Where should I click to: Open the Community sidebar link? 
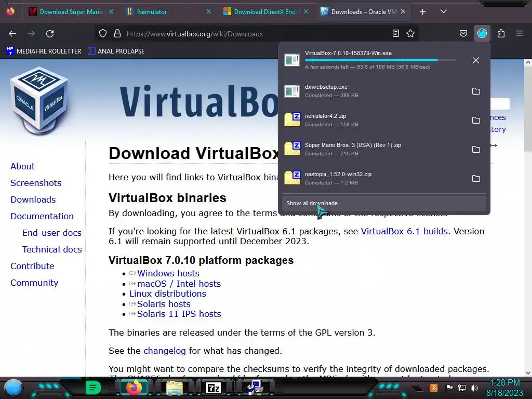click(34, 283)
